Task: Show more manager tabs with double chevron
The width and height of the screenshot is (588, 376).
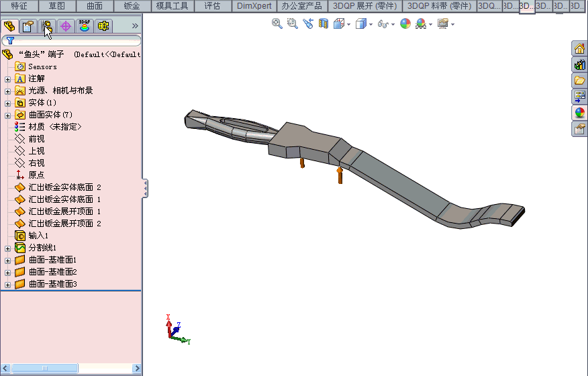Action: pos(135,26)
